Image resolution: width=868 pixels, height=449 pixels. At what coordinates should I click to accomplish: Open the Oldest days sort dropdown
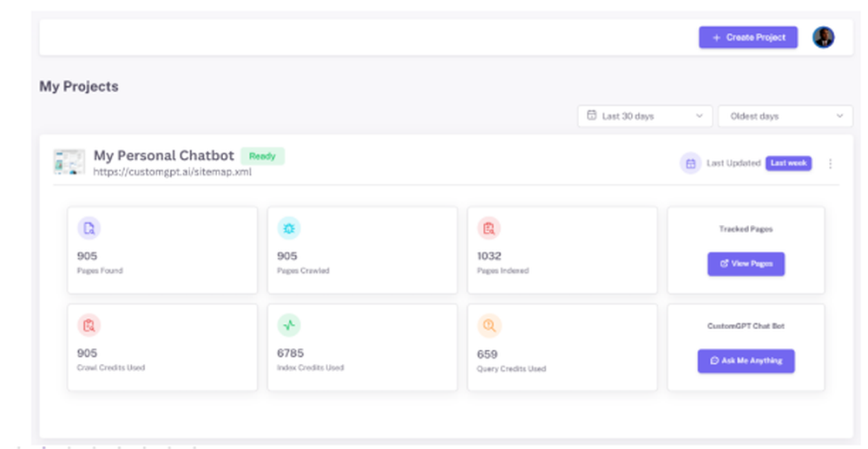tap(785, 116)
